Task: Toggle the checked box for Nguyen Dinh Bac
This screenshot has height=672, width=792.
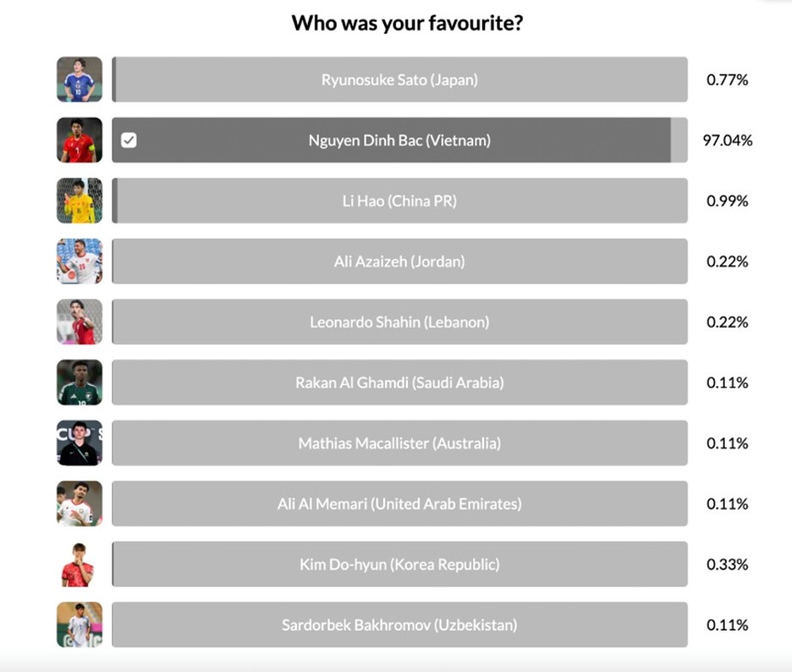Action: [x=129, y=140]
